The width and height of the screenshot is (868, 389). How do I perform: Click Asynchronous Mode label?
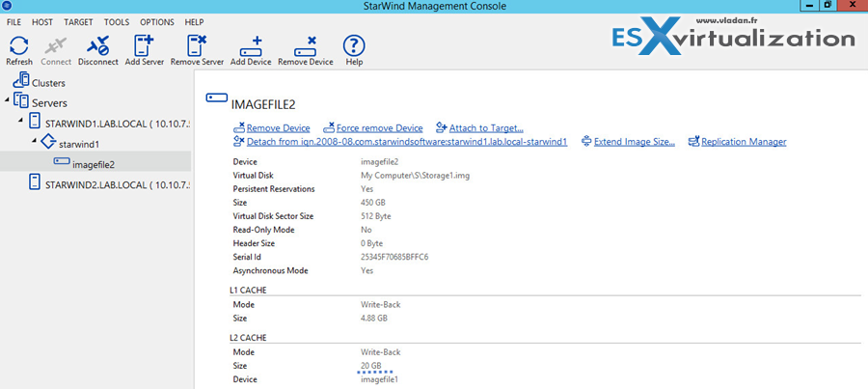point(271,271)
